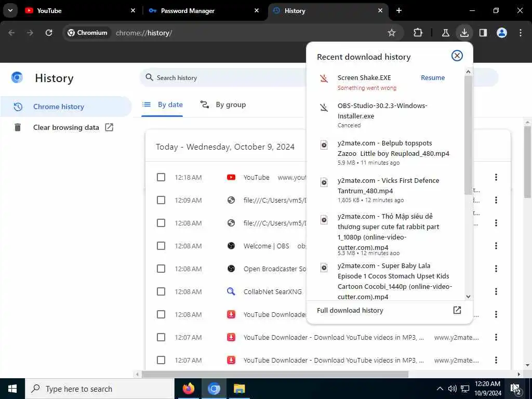Click the Super Baby Lala video file icon

coord(324,268)
